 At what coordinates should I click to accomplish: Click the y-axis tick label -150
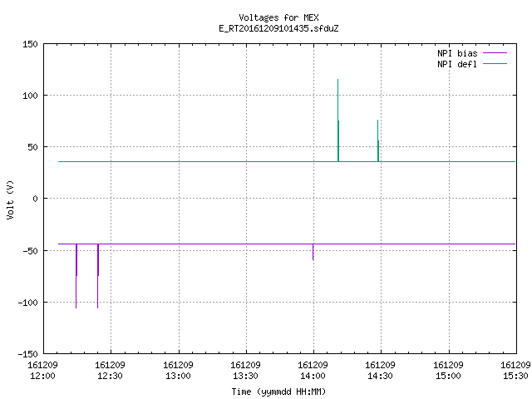click(x=27, y=354)
